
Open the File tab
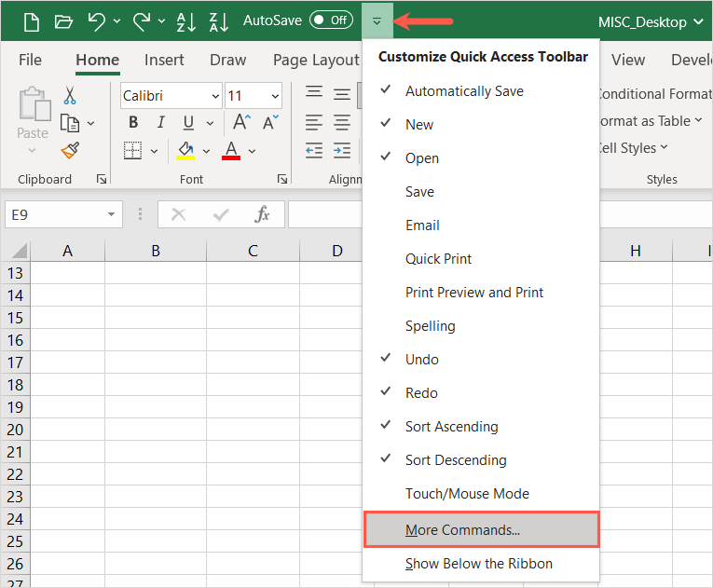tap(30, 60)
